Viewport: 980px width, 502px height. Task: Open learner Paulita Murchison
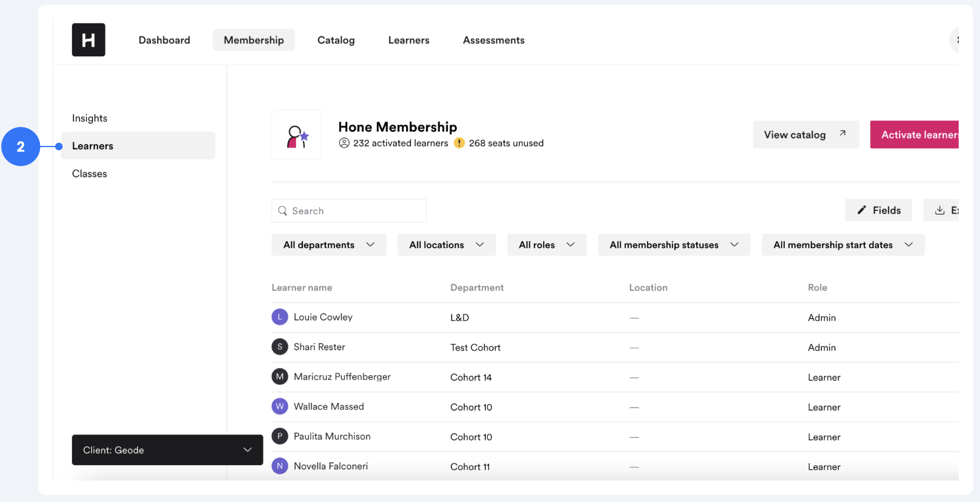tap(332, 436)
